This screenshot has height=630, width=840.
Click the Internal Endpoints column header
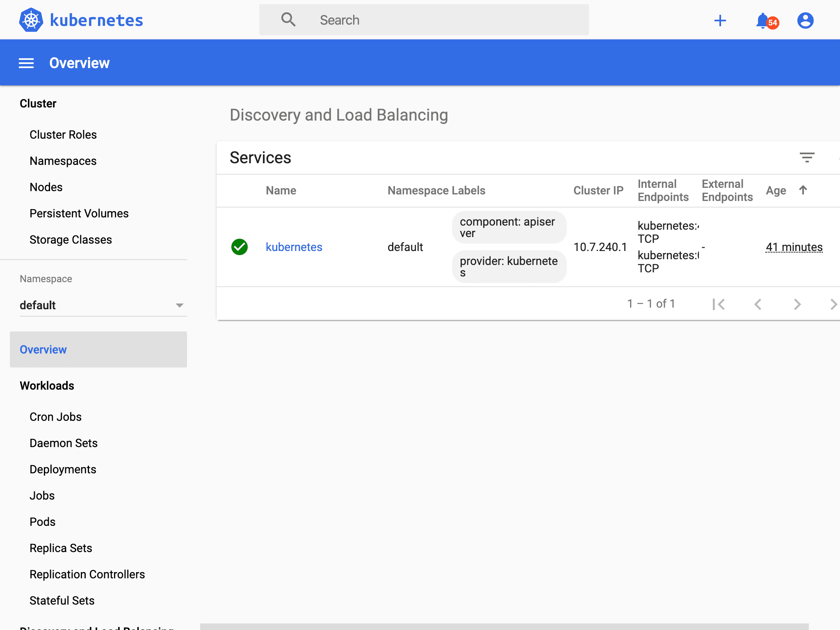tap(663, 190)
